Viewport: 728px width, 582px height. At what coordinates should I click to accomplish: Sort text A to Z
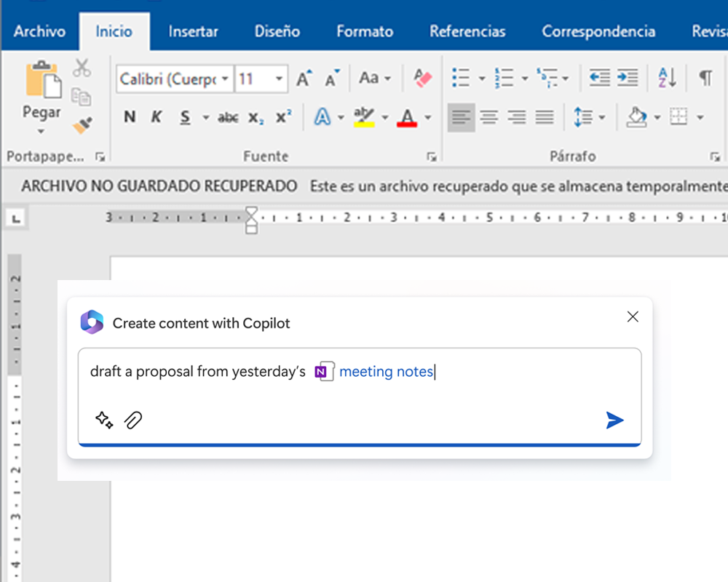pyautogui.click(x=667, y=78)
